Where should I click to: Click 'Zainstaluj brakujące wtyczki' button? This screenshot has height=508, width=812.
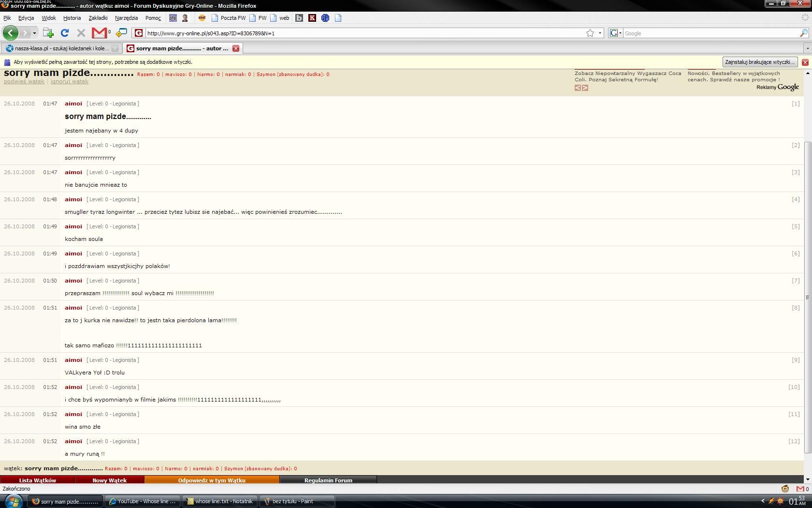[759, 62]
